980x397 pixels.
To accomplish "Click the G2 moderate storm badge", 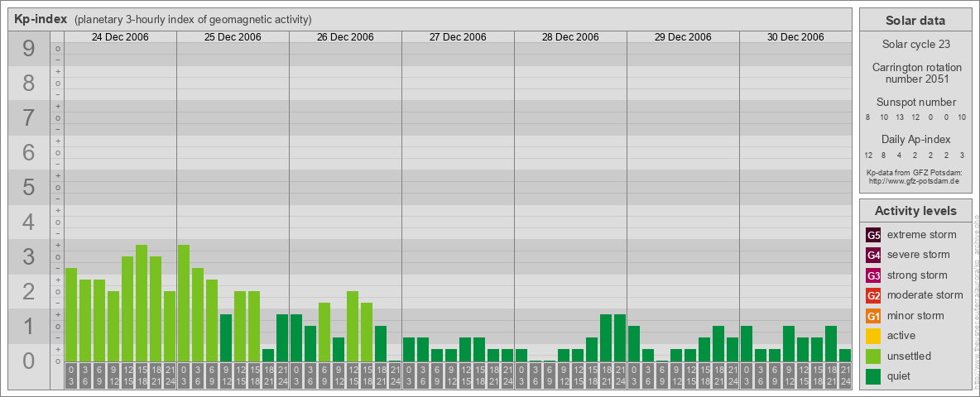I will (x=873, y=295).
